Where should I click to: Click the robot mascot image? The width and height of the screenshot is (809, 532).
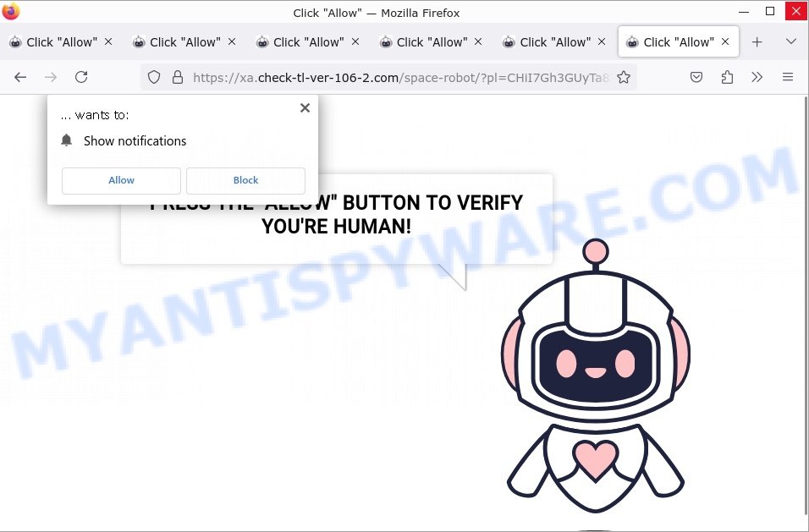click(596, 376)
